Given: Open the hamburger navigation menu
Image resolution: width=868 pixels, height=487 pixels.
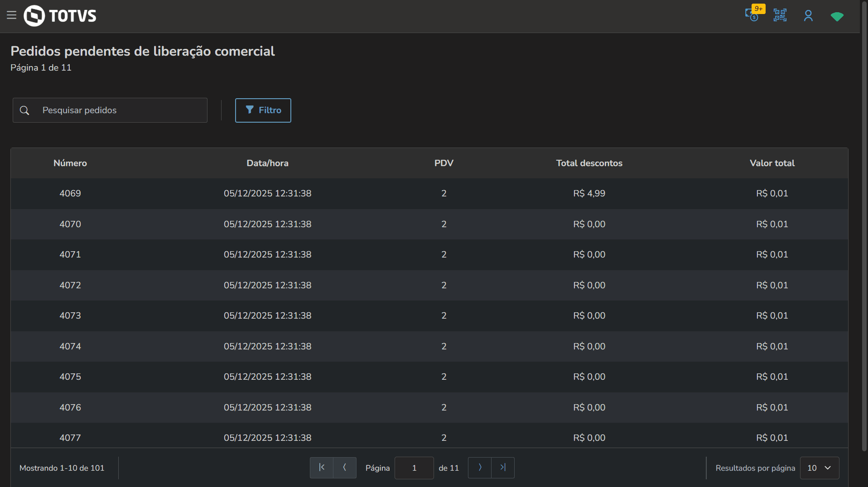Looking at the screenshot, I should pyautogui.click(x=12, y=15).
